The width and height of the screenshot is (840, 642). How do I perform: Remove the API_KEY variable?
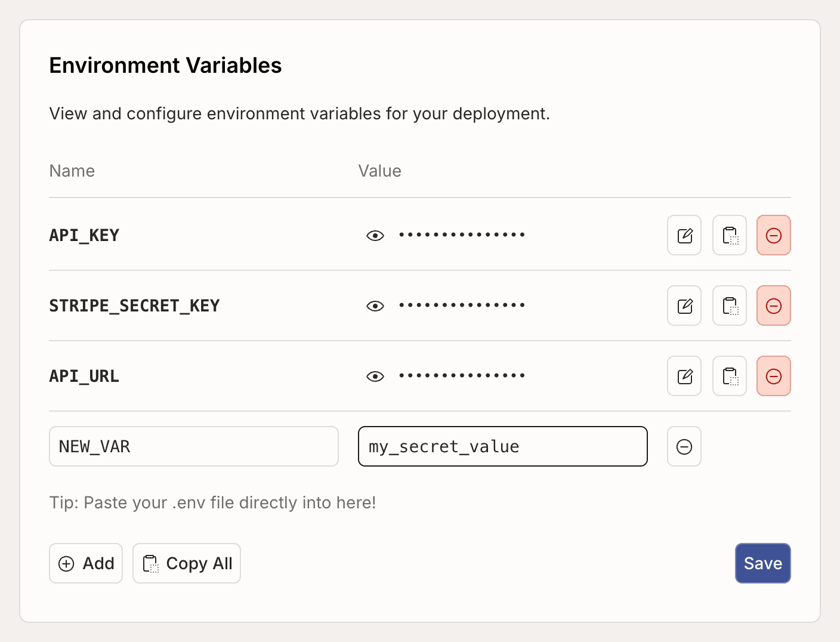(774, 235)
